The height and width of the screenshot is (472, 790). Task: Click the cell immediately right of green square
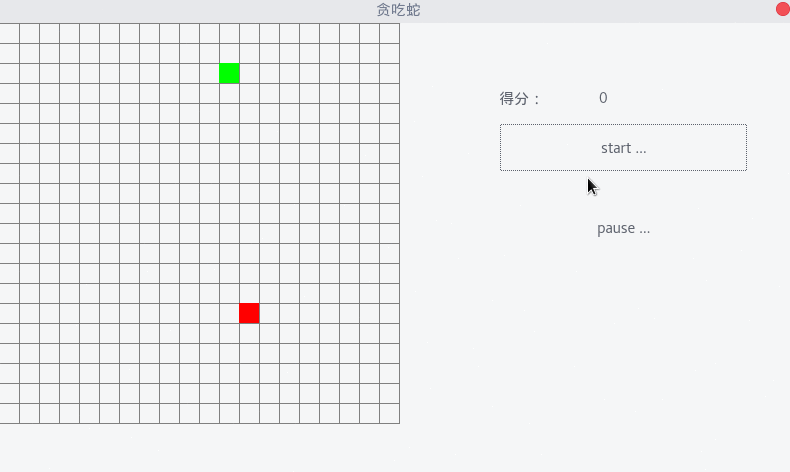coord(249,74)
